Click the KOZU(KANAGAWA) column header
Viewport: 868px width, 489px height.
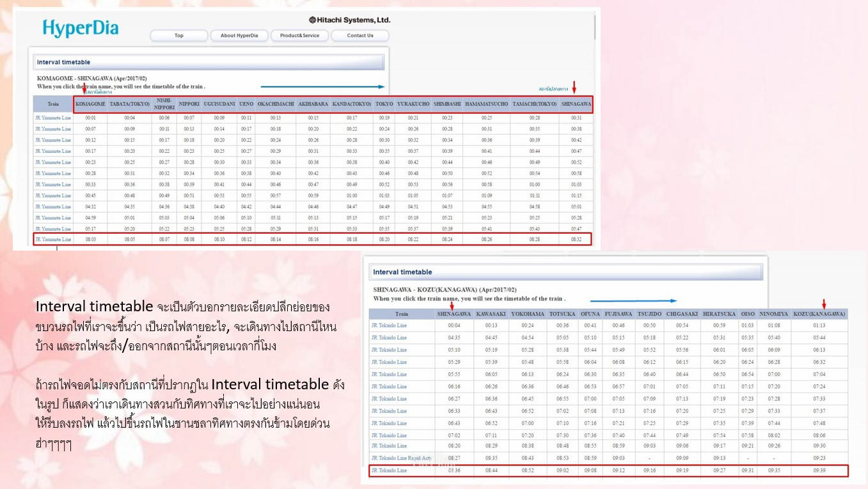pos(819,314)
